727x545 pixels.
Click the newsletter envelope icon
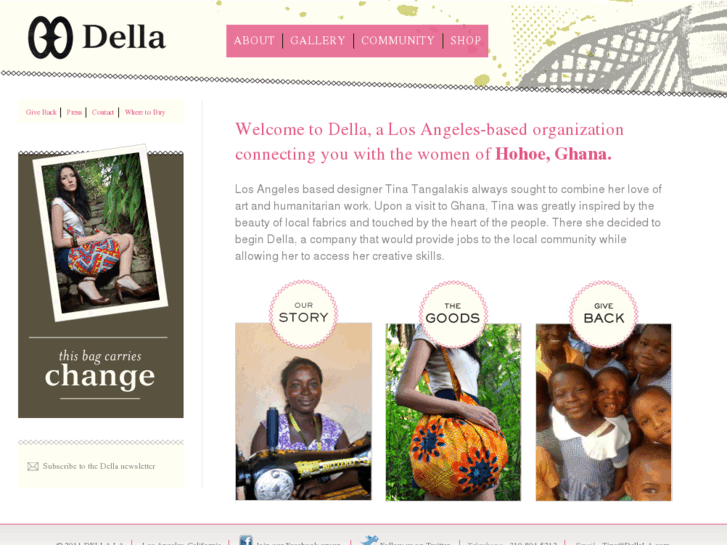[33, 466]
